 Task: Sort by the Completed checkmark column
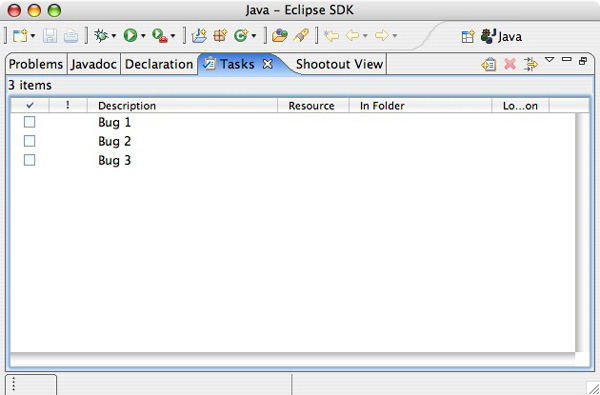click(30, 105)
